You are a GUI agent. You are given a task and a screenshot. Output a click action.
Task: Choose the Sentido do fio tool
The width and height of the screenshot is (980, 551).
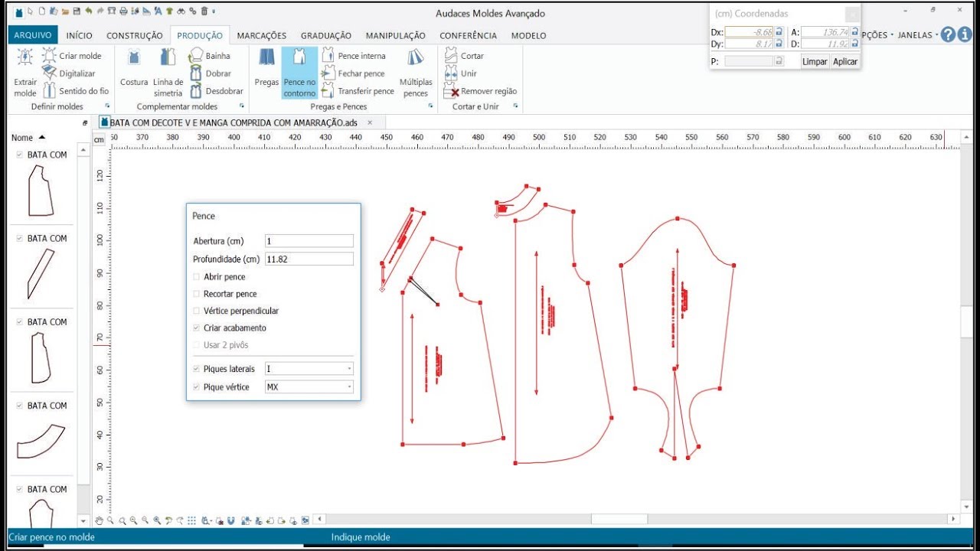[x=76, y=91]
